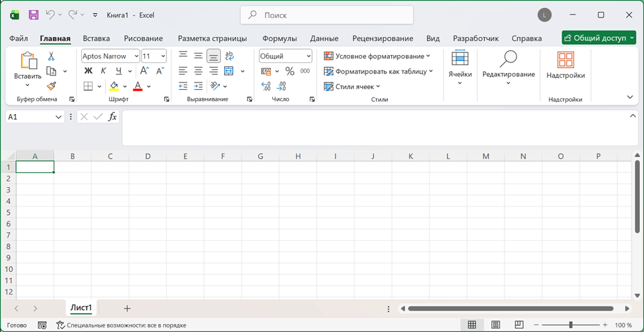Click the Общий доступ share button
The image size is (644, 332).
(x=599, y=38)
